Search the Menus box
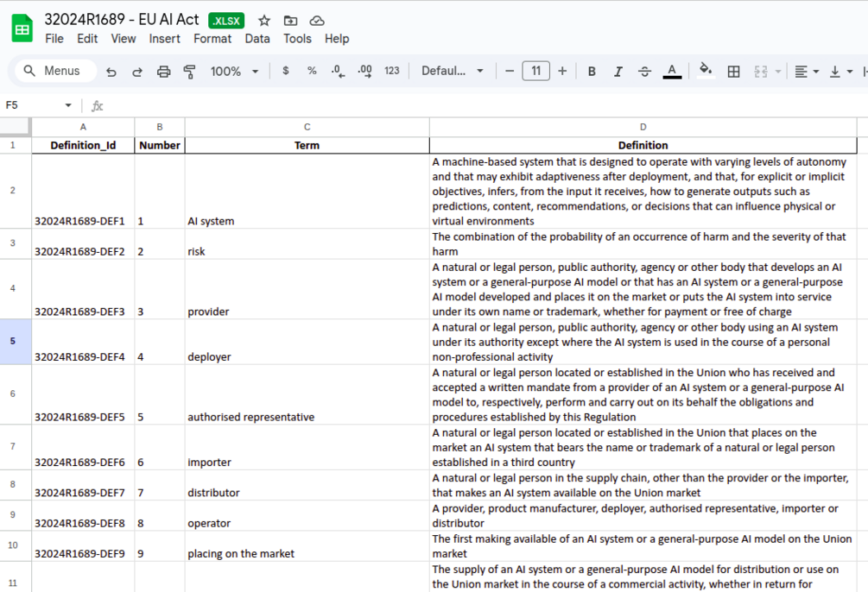Image resolution: width=868 pixels, height=592 pixels. (x=54, y=71)
